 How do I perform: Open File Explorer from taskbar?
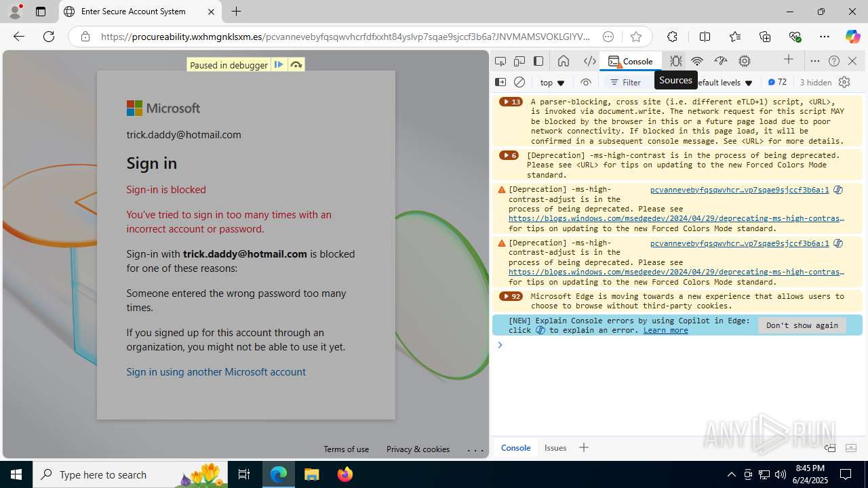312,474
